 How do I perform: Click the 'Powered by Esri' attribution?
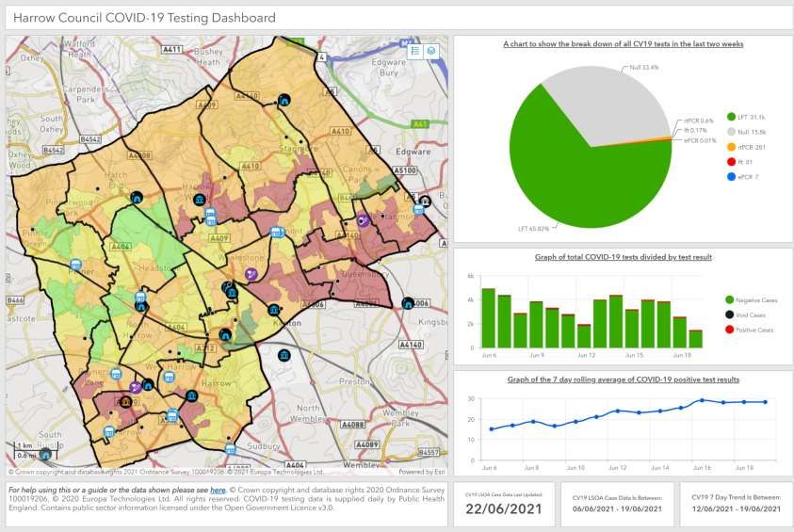point(421,472)
